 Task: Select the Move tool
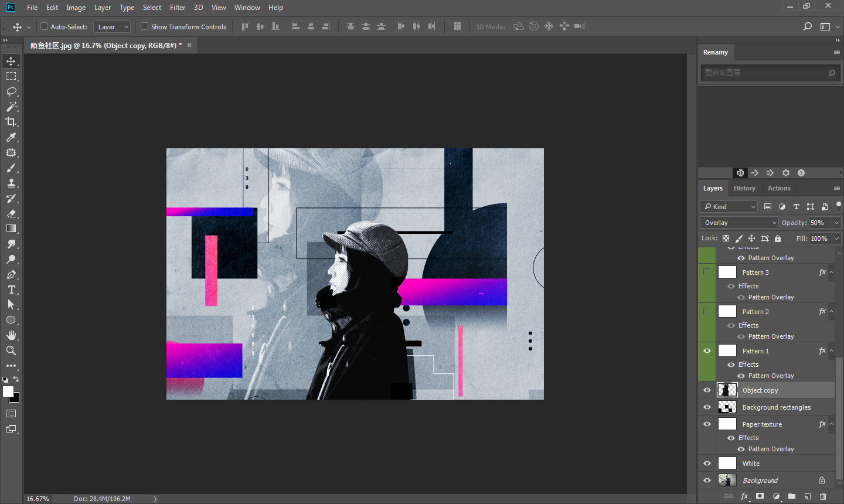11,61
